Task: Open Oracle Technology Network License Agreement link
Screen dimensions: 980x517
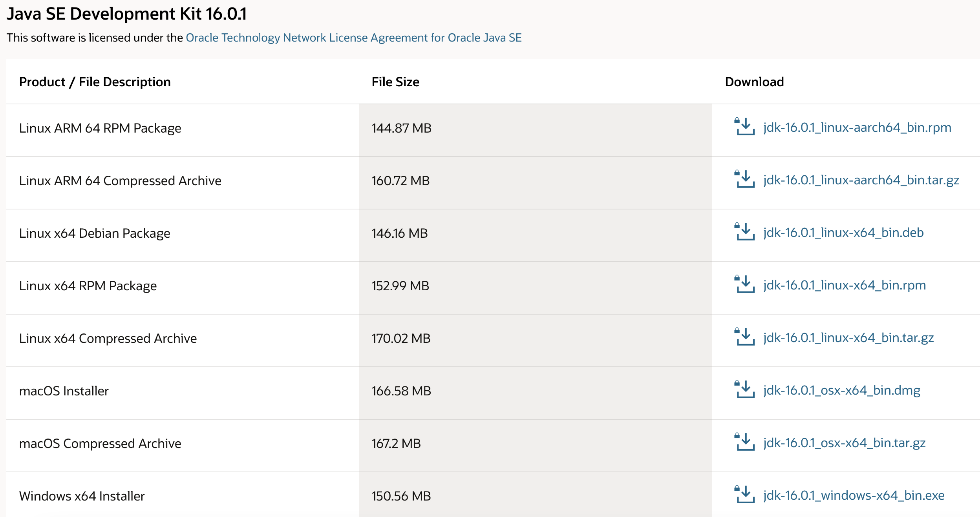Action: [353, 38]
